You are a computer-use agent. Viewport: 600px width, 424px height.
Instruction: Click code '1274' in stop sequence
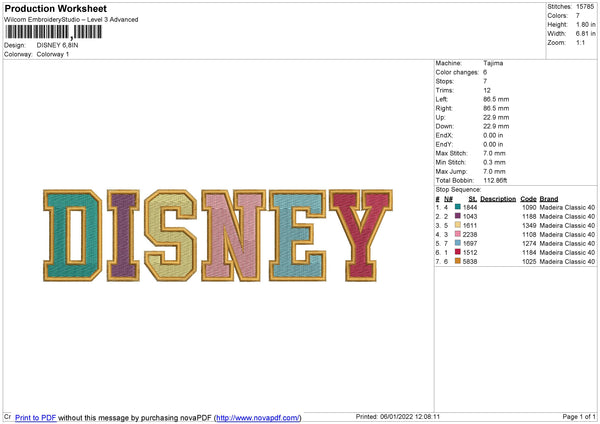529,243
